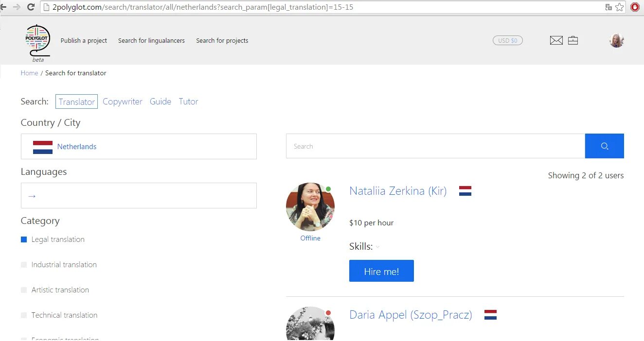Open Daria Appel (Szop_Pracz) profile link
This screenshot has width=644, height=341.
tap(411, 315)
